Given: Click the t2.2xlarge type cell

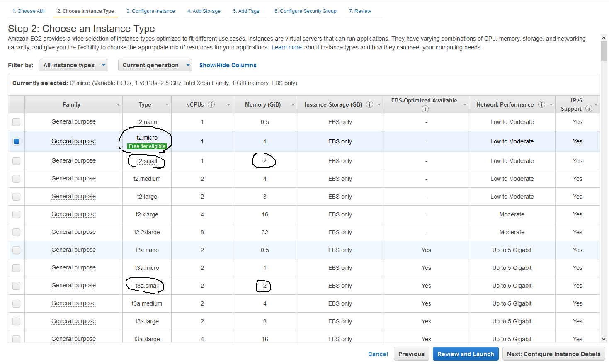Looking at the screenshot, I should 147,232.
